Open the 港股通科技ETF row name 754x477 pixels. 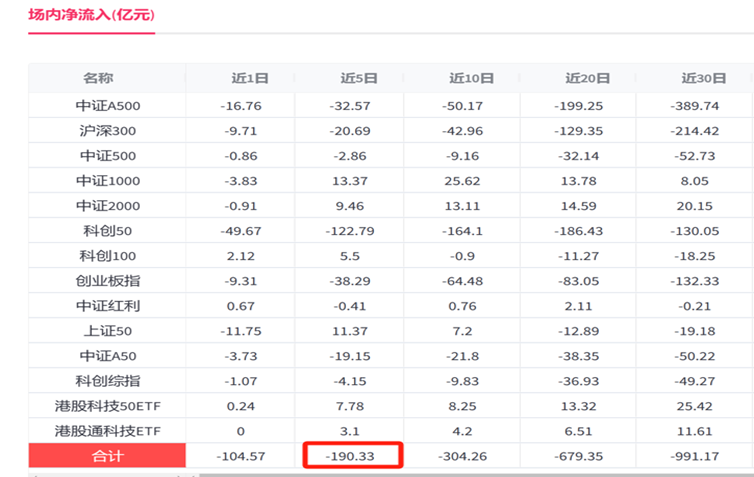click(108, 431)
